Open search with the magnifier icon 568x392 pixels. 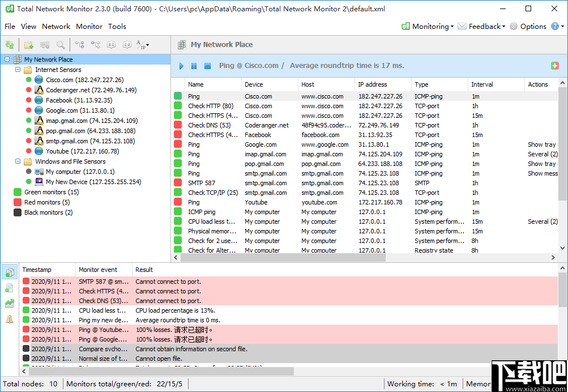60,45
